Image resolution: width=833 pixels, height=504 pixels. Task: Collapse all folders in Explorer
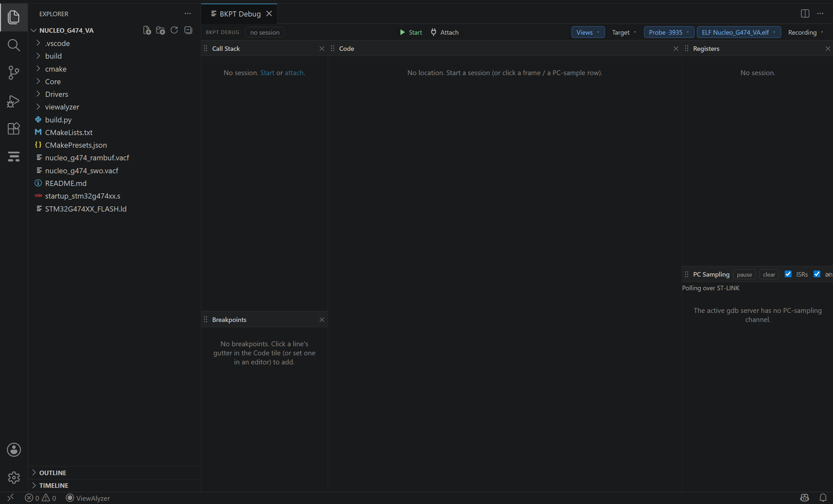point(188,30)
